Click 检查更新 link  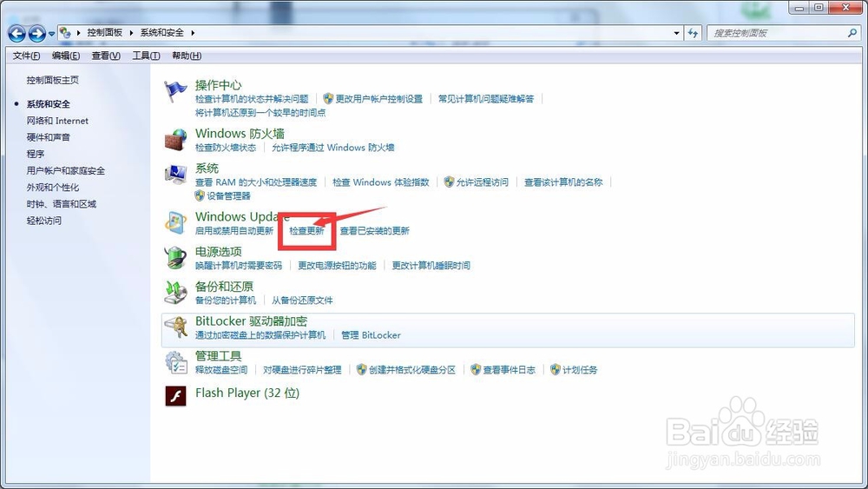[306, 230]
